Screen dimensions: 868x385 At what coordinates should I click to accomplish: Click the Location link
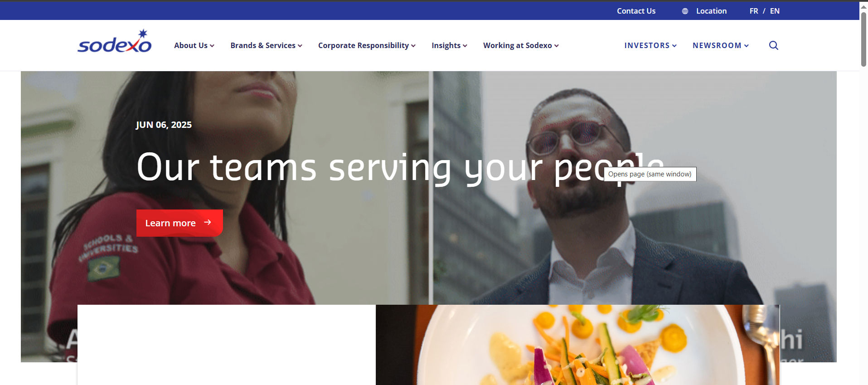[x=711, y=11]
